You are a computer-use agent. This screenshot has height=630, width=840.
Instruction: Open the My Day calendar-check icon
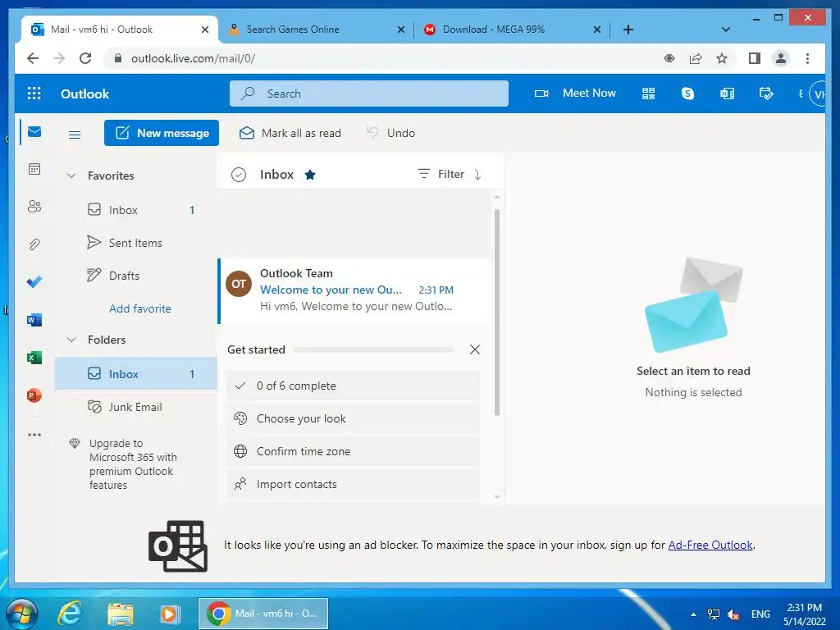(x=766, y=94)
